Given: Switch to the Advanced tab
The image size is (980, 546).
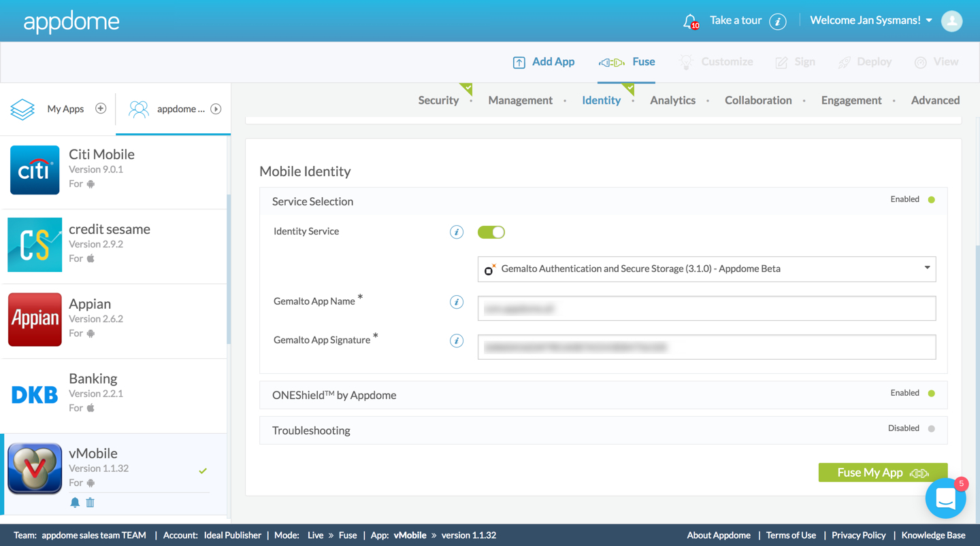Looking at the screenshot, I should [935, 100].
